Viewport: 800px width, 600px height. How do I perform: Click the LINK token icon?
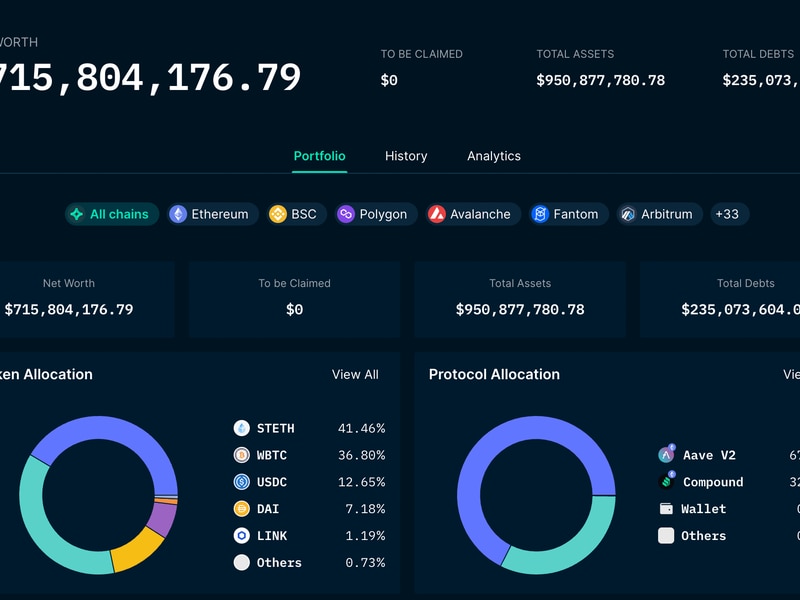241,535
